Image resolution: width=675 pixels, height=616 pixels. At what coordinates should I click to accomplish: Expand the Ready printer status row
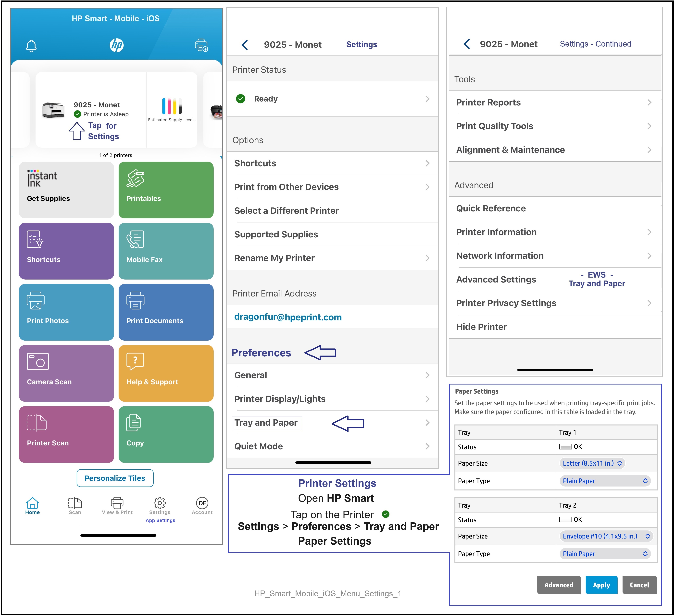point(333,99)
